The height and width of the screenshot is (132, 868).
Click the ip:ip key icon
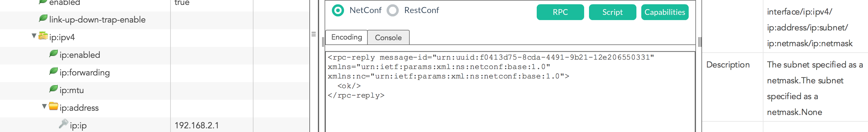coord(63,124)
